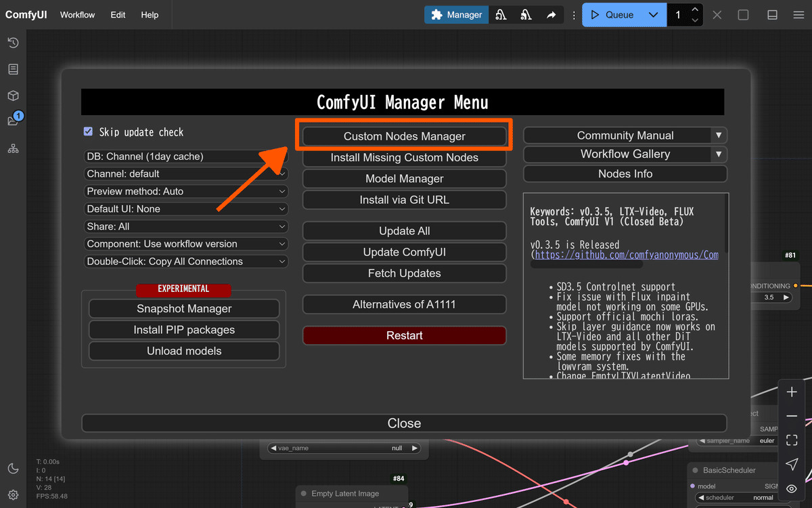Click the vae_name selector behind dialog

(x=344, y=448)
